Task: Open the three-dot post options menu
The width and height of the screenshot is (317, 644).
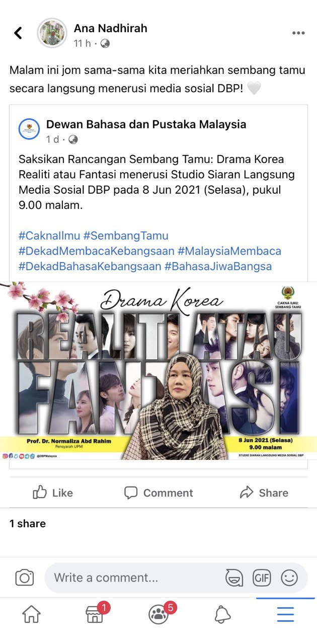Action: pos(298,33)
